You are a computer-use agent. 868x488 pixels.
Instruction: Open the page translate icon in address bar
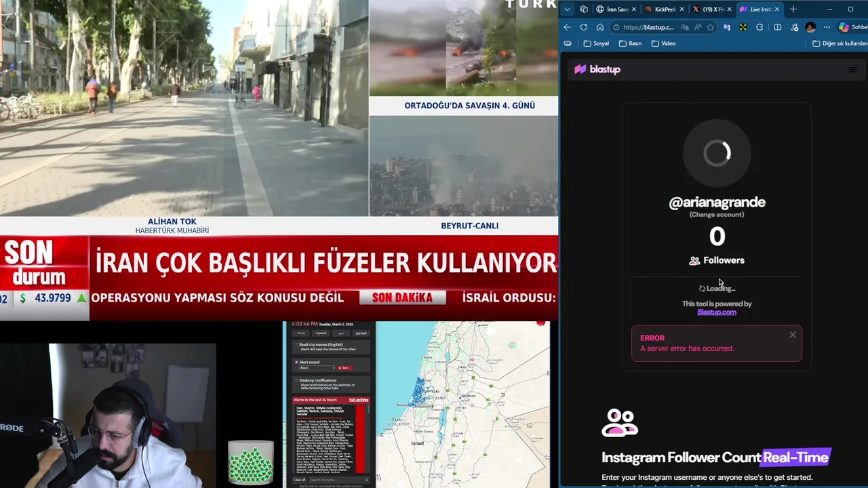coord(685,27)
